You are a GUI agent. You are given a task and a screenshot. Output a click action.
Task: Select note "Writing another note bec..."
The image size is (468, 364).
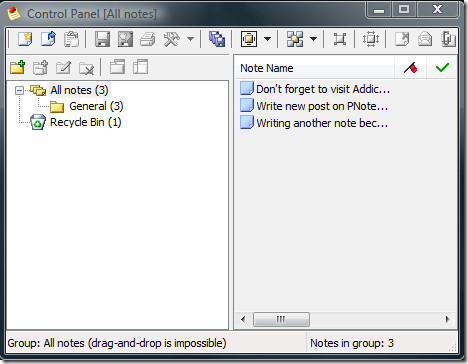322,123
